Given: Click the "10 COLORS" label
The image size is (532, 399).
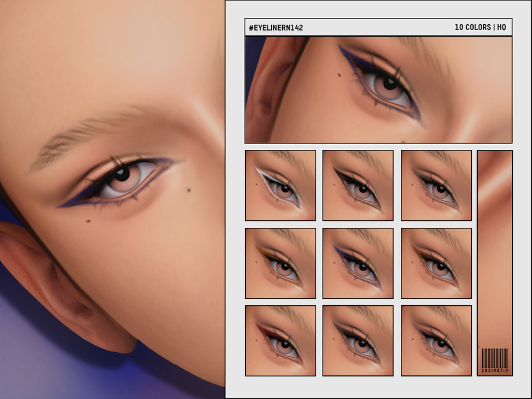Looking at the screenshot, I should [472, 28].
